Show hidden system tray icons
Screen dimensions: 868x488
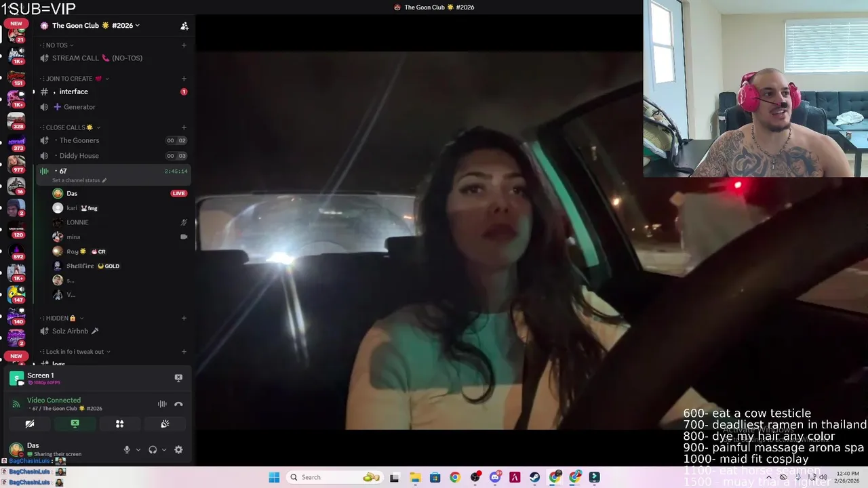click(x=768, y=477)
